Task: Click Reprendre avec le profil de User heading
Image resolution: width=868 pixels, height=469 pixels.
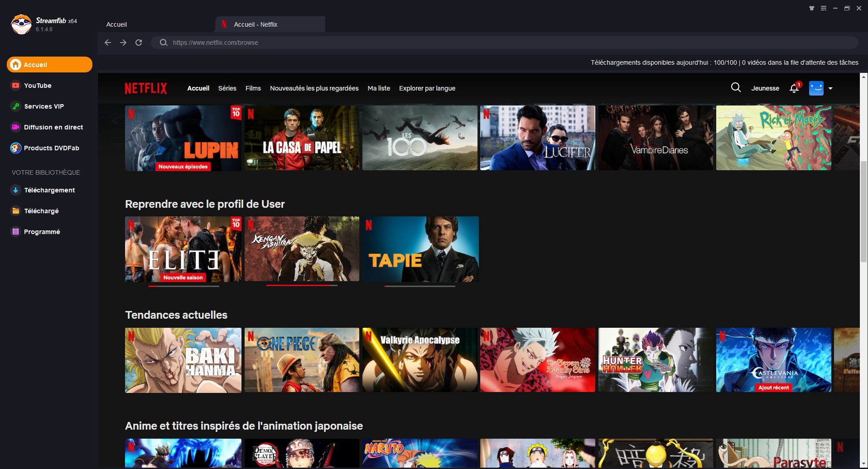Action: click(205, 204)
